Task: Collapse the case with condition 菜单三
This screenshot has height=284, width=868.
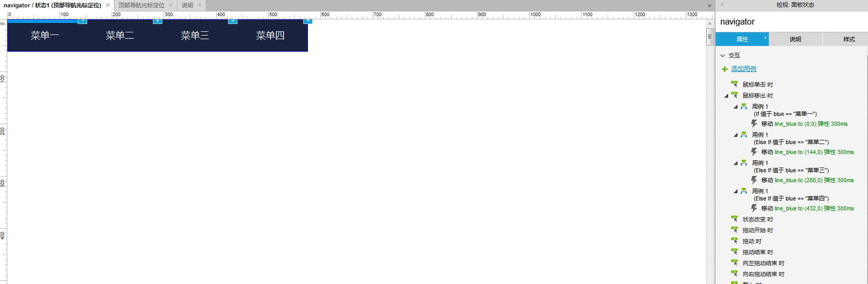Action: [736, 163]
